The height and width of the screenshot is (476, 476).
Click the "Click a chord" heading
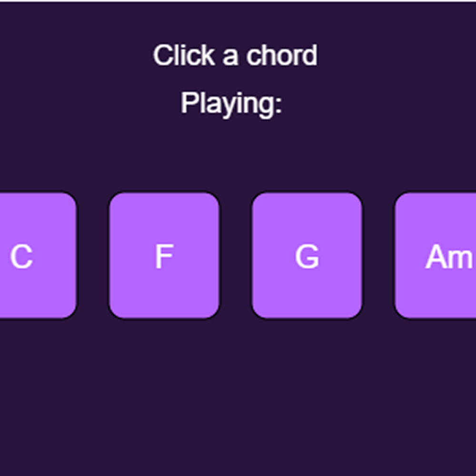[235, 56]
